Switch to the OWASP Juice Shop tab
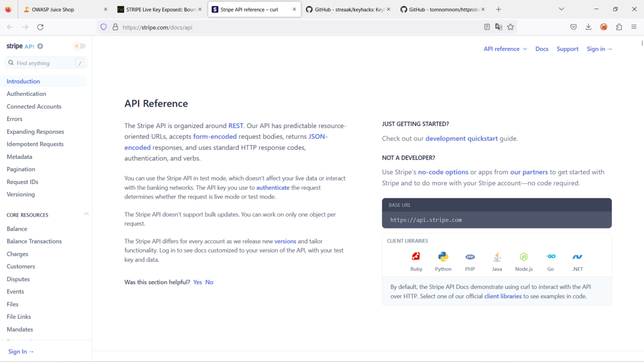This screenshot has width=644, height=362. (x=65, y=9)
